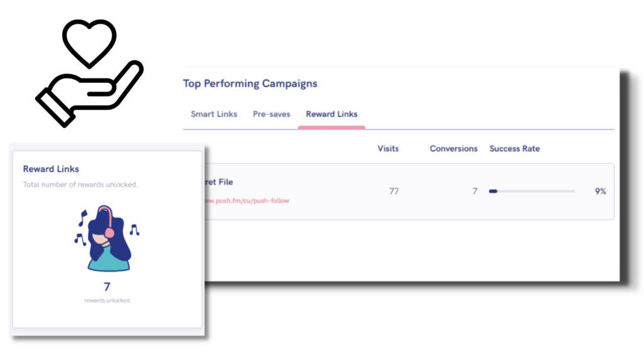Click the Success Rate column header

point(514,149)
